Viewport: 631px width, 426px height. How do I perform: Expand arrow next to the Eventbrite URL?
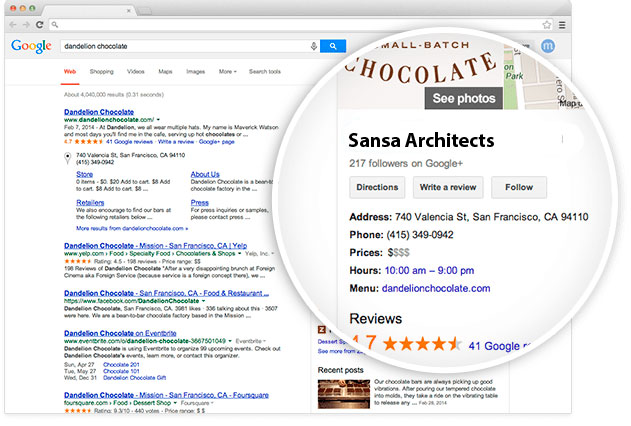tap(230, 341)
